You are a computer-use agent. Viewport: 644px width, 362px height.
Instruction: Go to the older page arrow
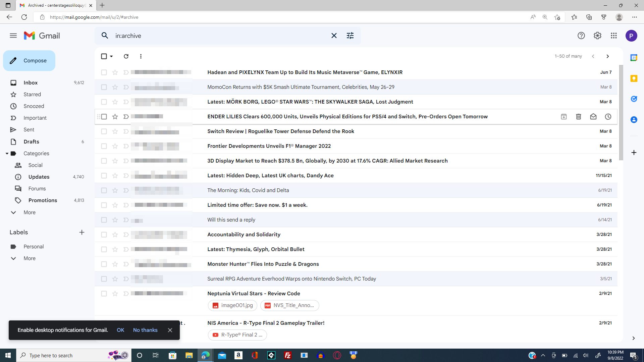607,56
